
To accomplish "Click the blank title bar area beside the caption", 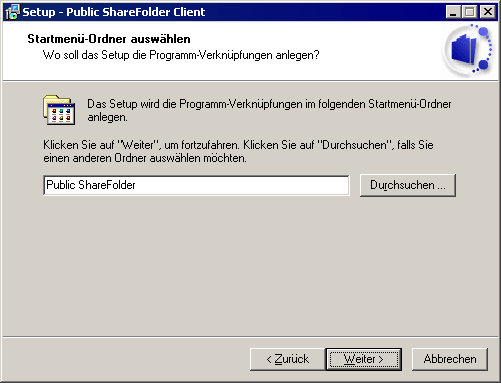I will (325, 12).
